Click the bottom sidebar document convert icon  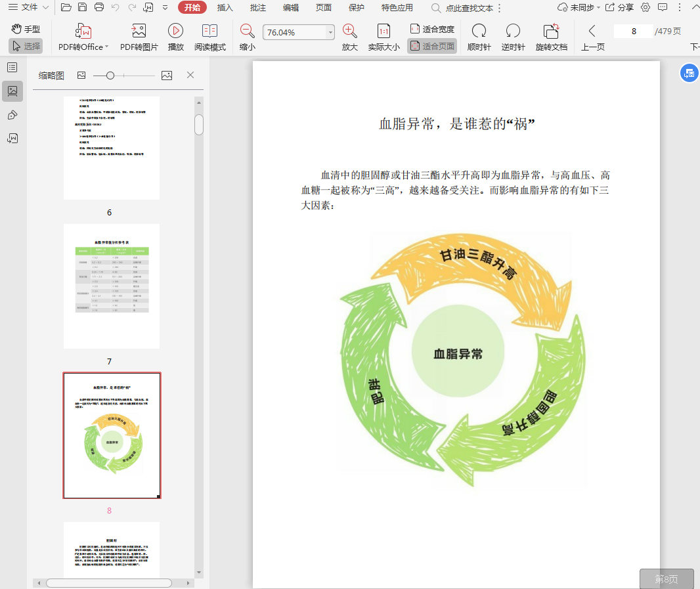click(x=12, y=139)
